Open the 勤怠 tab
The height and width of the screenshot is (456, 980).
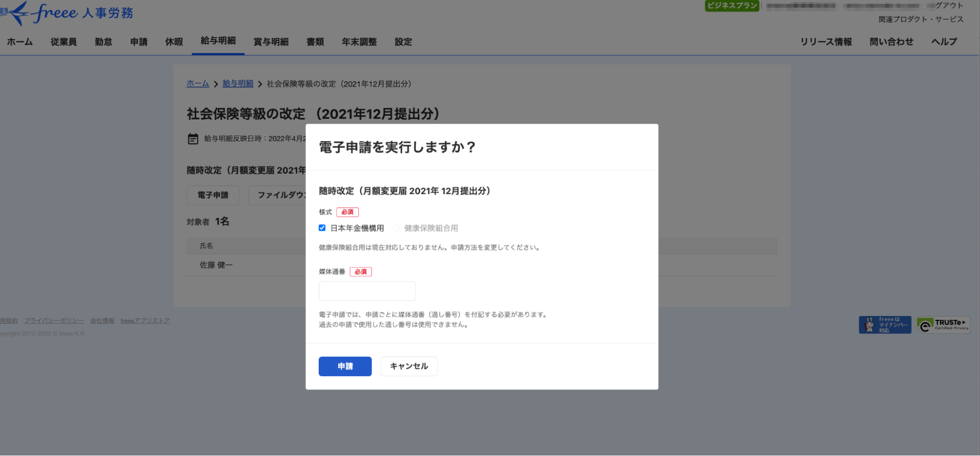(103, 42)
